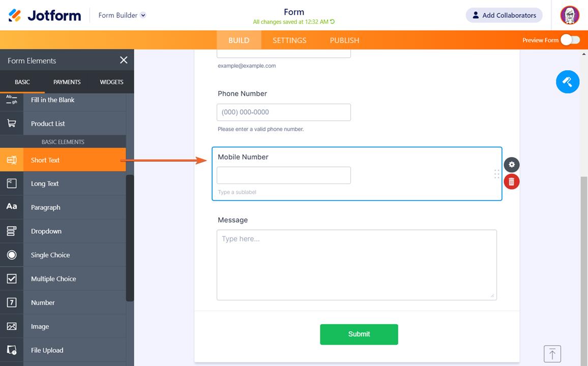
Task: Click the Dropdown element icon
Action: coord(12,231)
